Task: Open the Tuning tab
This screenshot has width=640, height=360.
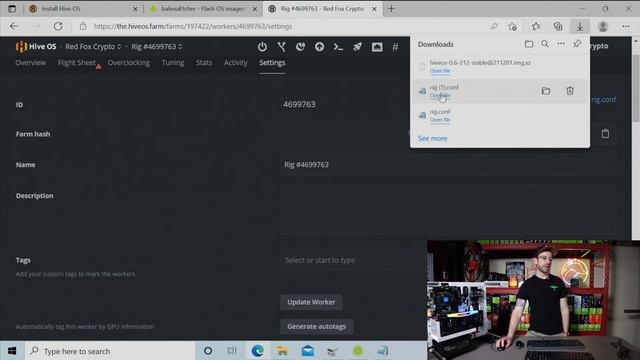Action: [x=173, y=63]
